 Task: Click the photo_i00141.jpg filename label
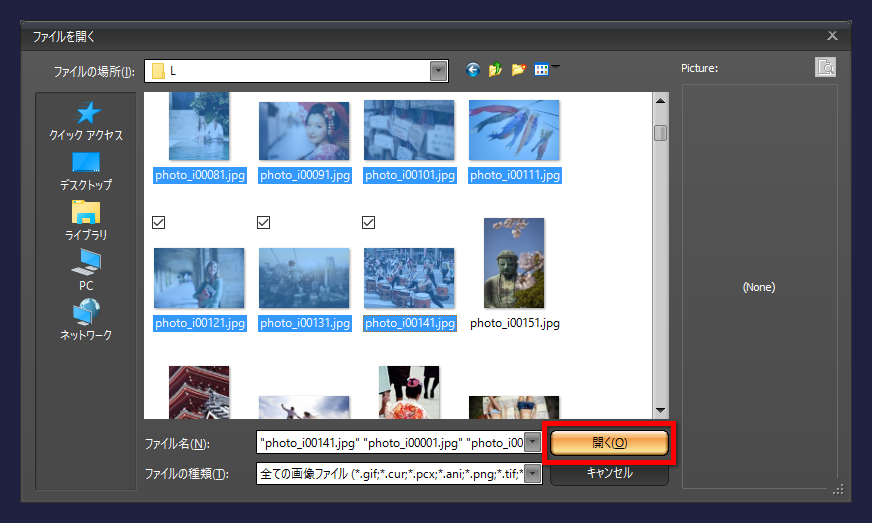coord(410,323)
